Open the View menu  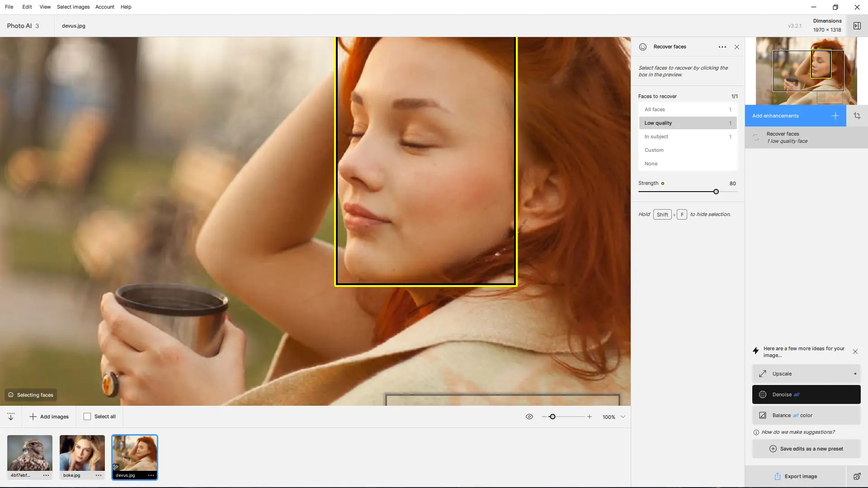point(45,7)
